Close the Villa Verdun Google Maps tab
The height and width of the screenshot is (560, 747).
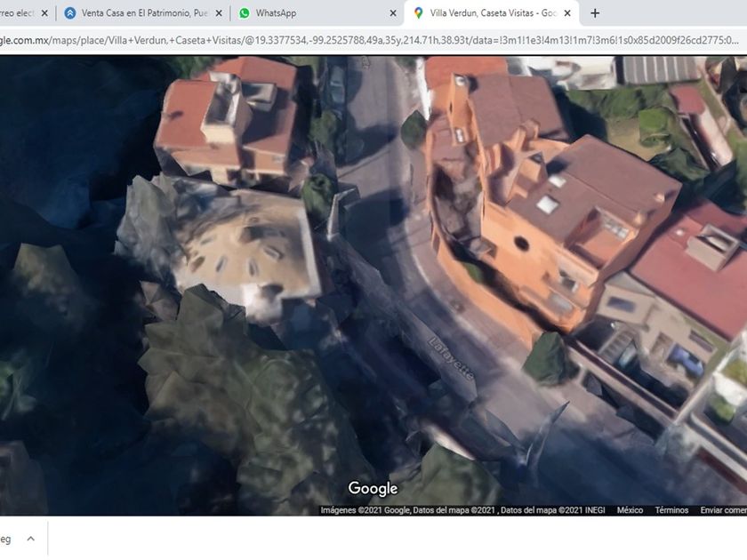click(567, 13)
